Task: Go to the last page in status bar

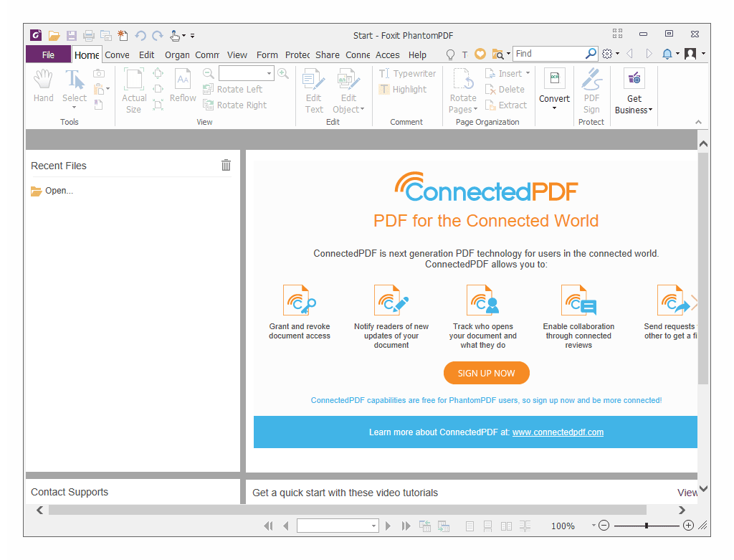Action: click(406, 526)
